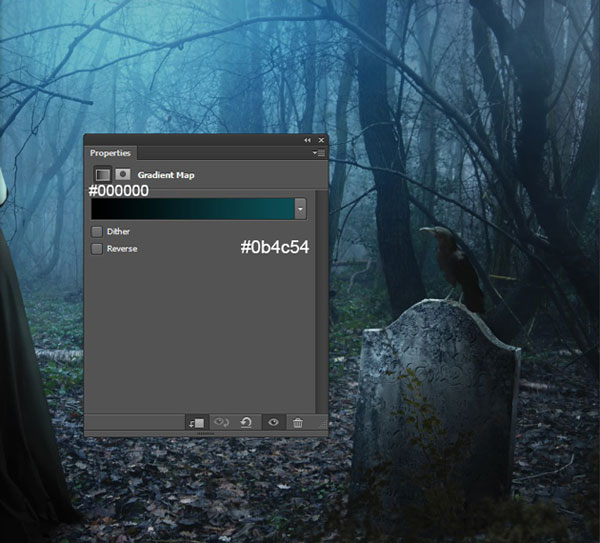Screen dimensions: 600x543
Task: Delete adjustment layer with trash icon
Action: point(298,422)
